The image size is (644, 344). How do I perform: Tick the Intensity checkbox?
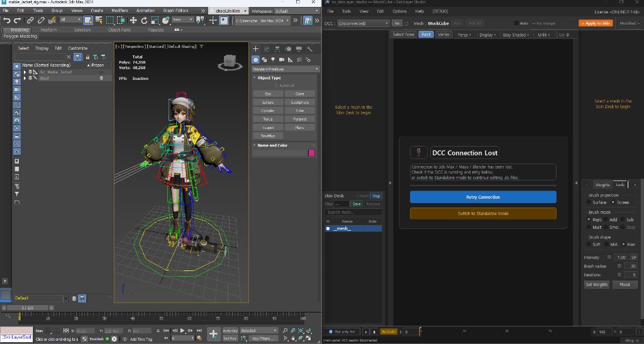click(609, 257)
